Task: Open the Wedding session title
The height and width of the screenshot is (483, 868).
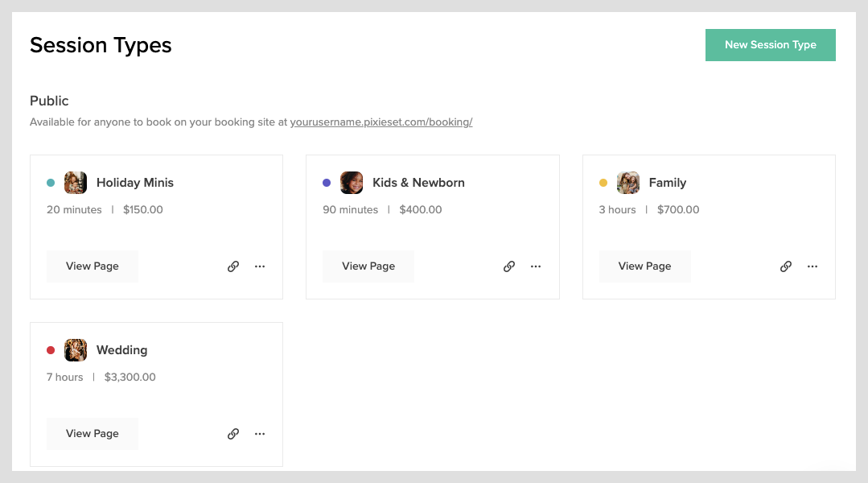Action: tap(121, 350)
